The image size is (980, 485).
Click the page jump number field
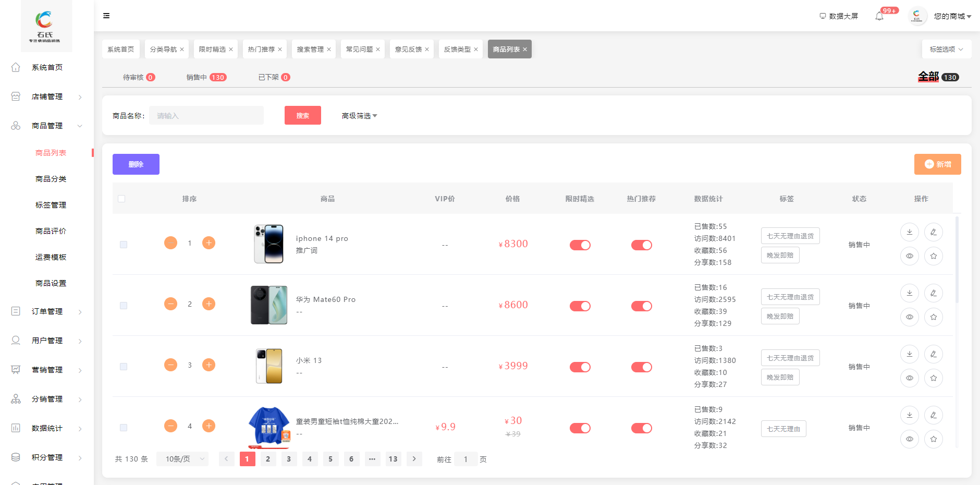[x=466, y=459]
